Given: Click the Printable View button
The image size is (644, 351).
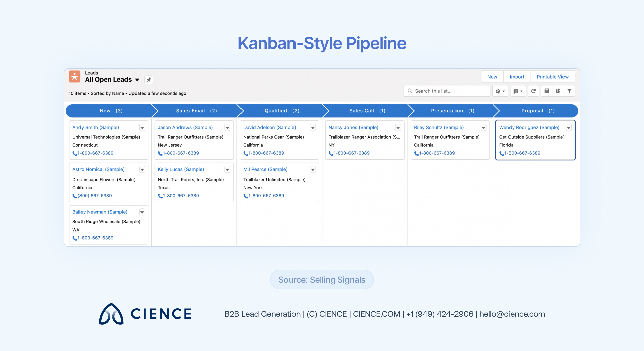Looking at the screenshot, I should [552, 77].
